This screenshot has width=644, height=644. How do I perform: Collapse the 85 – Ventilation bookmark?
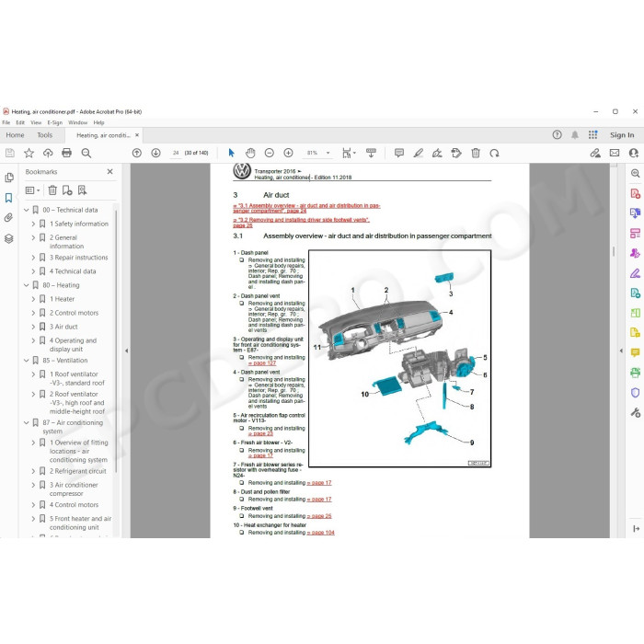[x=27, y=361]
